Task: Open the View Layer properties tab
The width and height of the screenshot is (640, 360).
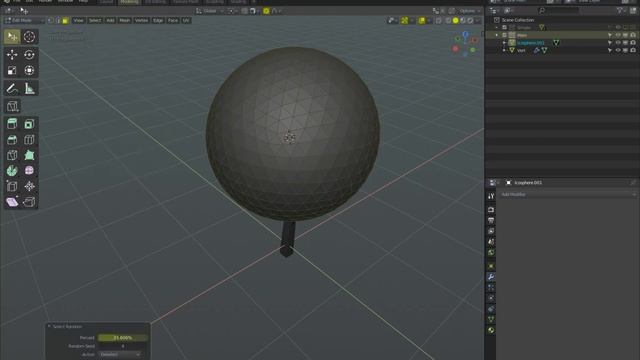Action: (491, 231)
